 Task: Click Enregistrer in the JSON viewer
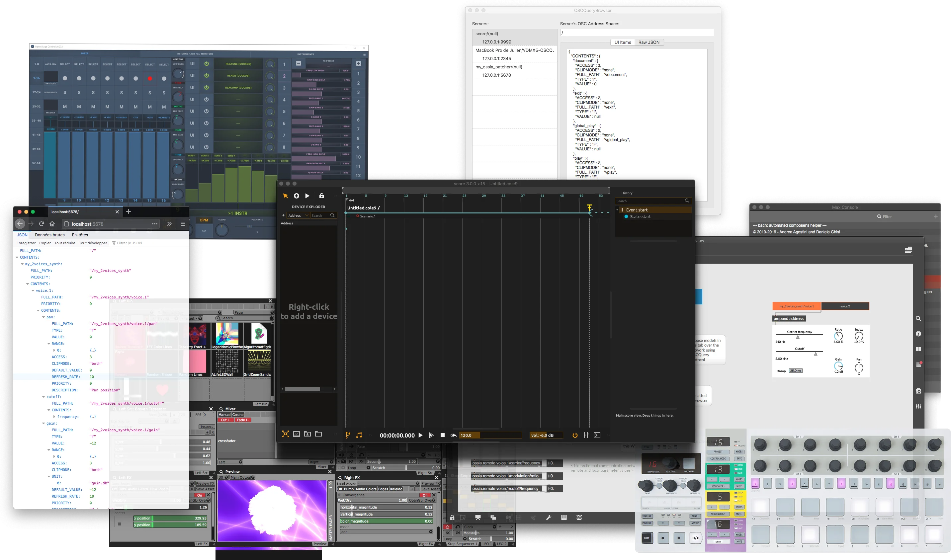click(x=26, y=243)
